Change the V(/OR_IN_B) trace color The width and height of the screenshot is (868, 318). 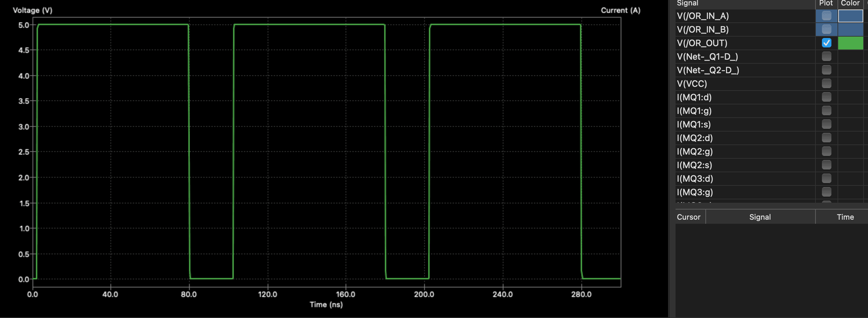[x=850, y=29]
